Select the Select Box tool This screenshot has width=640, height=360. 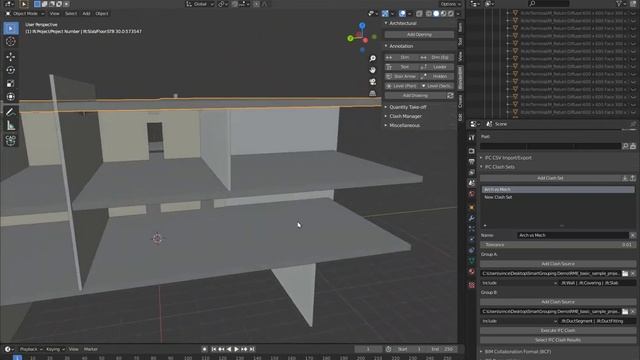[11, 28]
